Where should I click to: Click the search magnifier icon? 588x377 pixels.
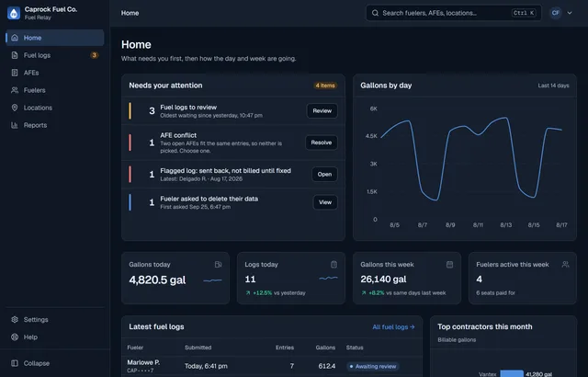[x=375, y=13]
